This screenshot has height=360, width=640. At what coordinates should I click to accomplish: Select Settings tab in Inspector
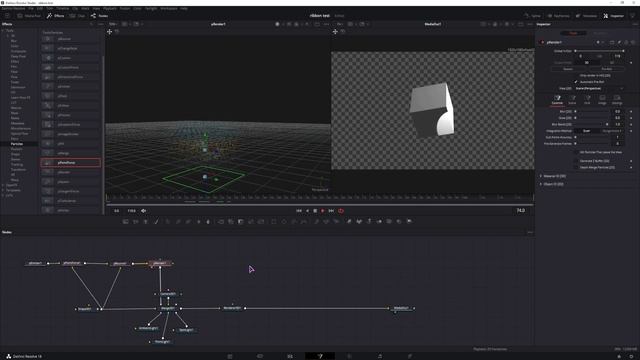(617, 100)
